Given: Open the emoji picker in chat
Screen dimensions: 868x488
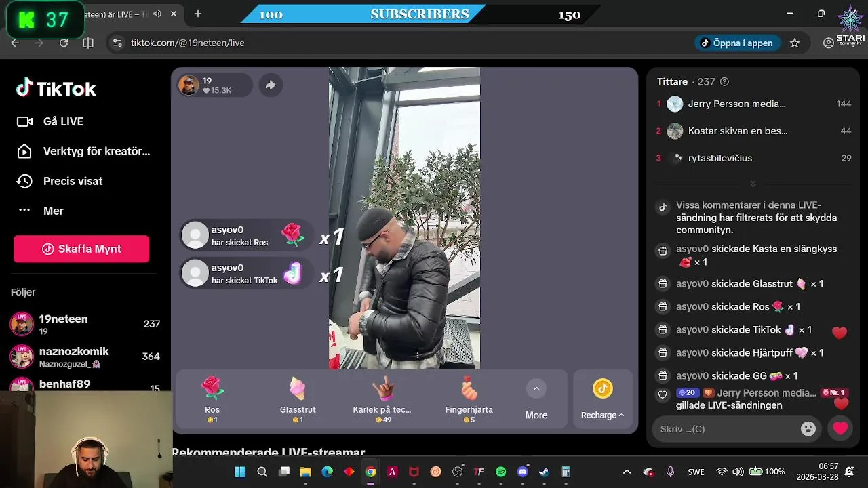Looking at the screenshot, I should tap(808, 428).
